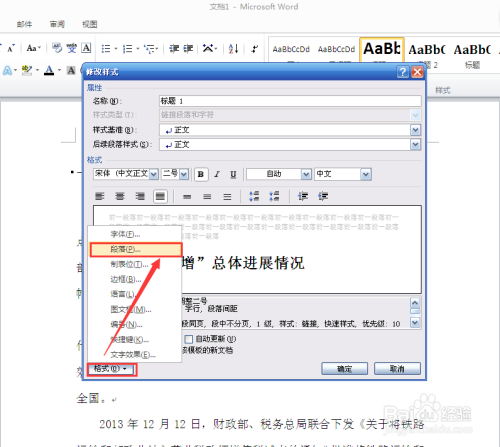Screen dimensions: 500x447
Task: Choose double line spacing icon
Action: click(227, 197)
